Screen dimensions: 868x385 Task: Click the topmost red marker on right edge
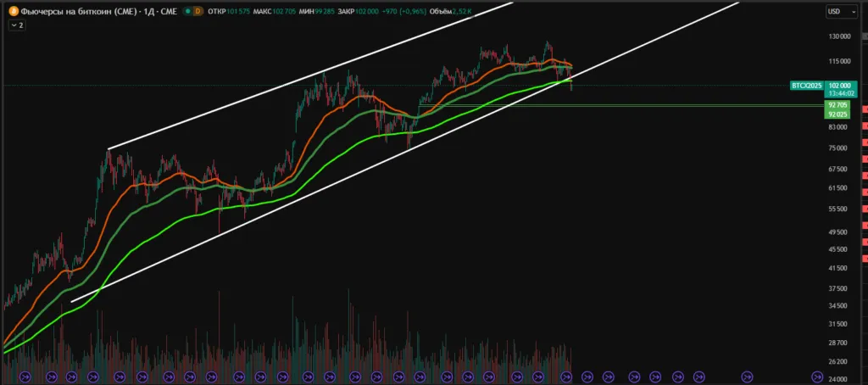(x=865, y=109)
